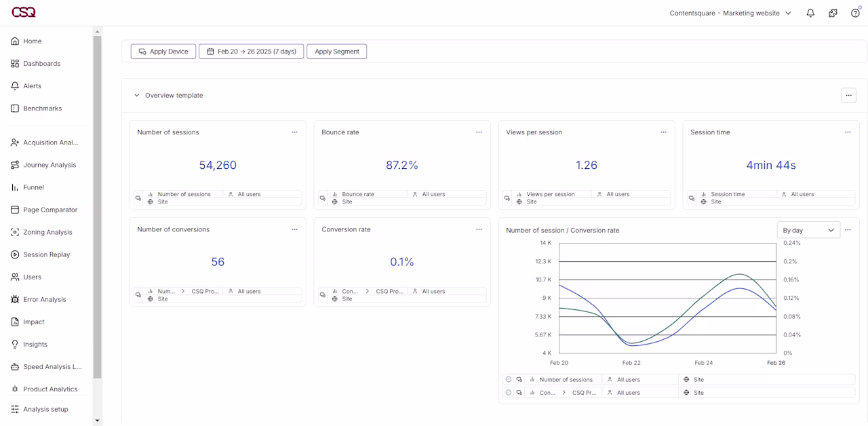Click the sidebar vertical scrollbar thumb

[97, 207]
